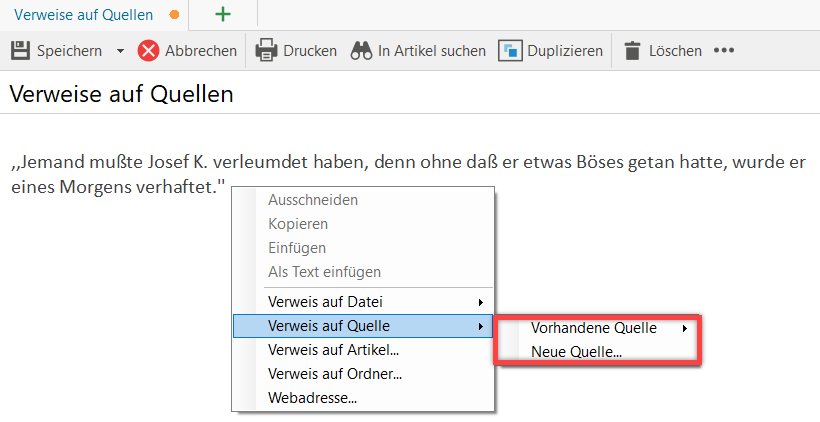Select Neue Quelle... from submenu

[576, 352]
